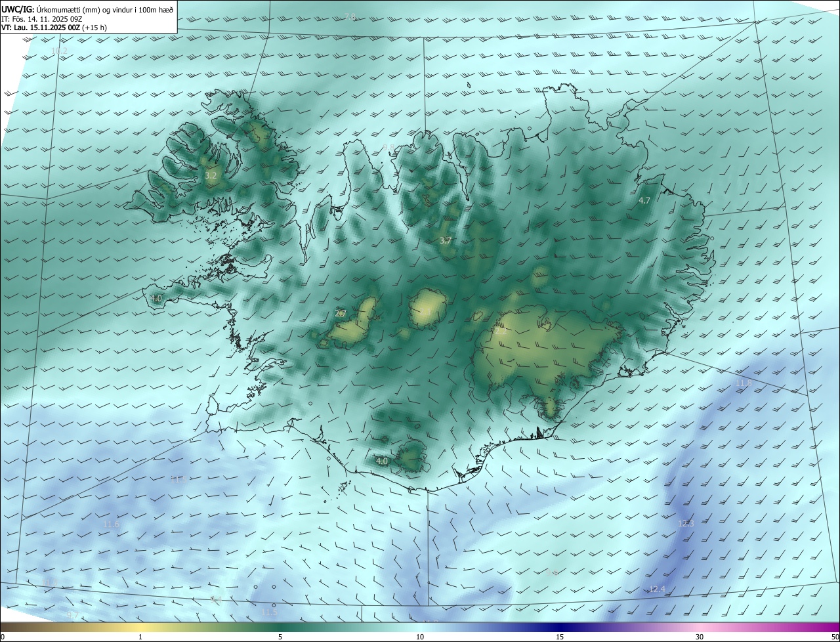Click the 4.0 value on Snæfellsnes peninsula

coord(156,299)
